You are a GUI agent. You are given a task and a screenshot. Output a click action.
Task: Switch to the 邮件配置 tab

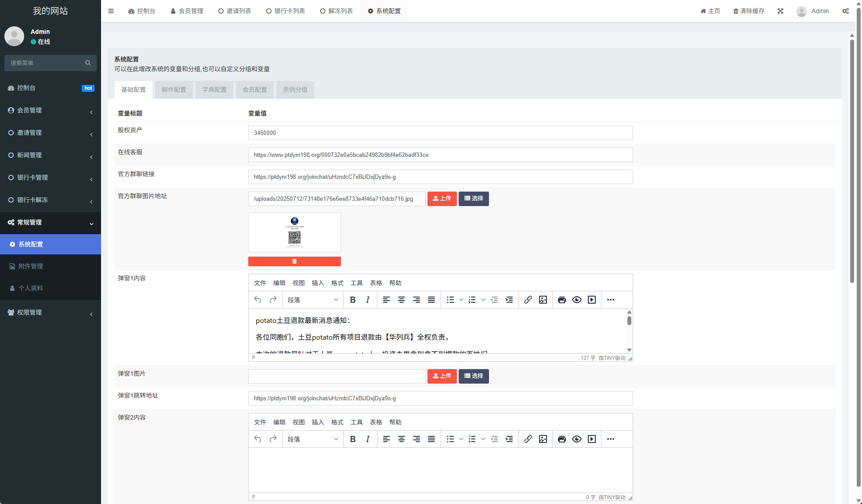174,90
